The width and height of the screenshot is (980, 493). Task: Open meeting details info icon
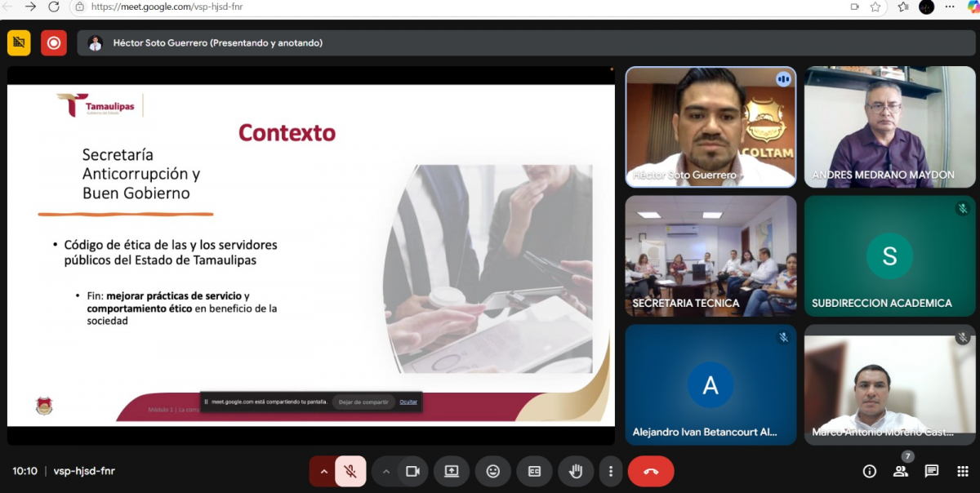click(x=870, y=471)
